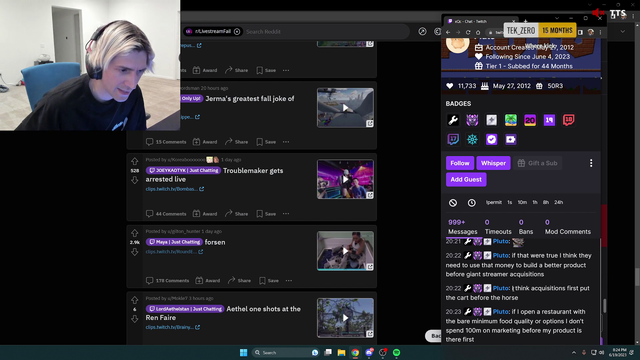Select the xQc Chat Twitch browser tab
This screenshot has width=640, height=360.
481,21
